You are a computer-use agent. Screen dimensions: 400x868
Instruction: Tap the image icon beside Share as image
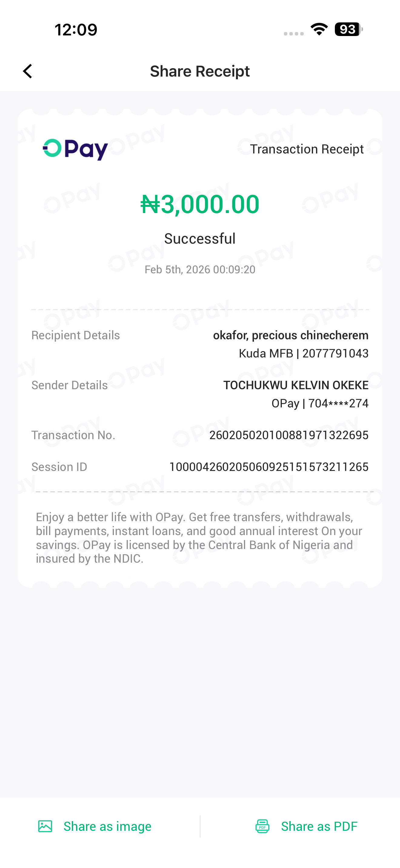45,826
